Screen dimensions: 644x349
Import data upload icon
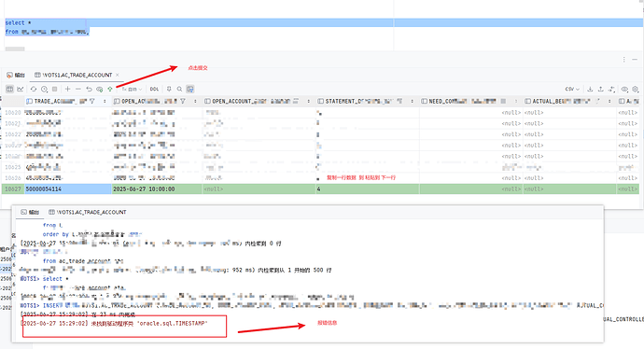pyautogui.click(x=600, y=89)
